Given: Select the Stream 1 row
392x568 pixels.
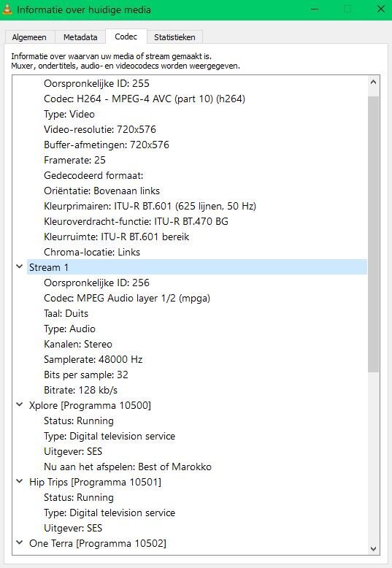Looking at the screenshot, I should click(197, 267).
